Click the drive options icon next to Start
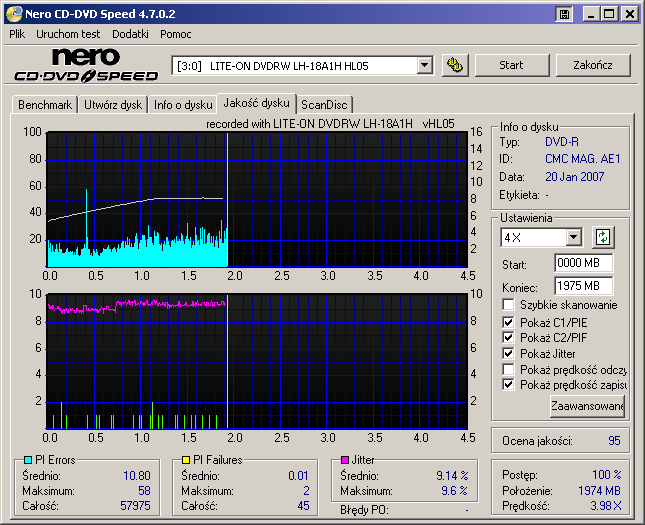 pos(455,65)
